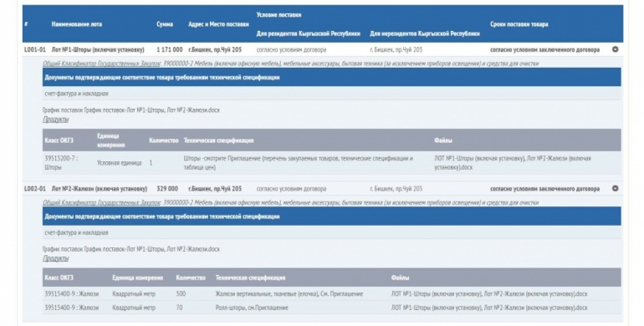The height and width of the screenshot is (326, 644).
Task: Click the Количество header in the lot 1 products table
Action: (x=163, y=140)
